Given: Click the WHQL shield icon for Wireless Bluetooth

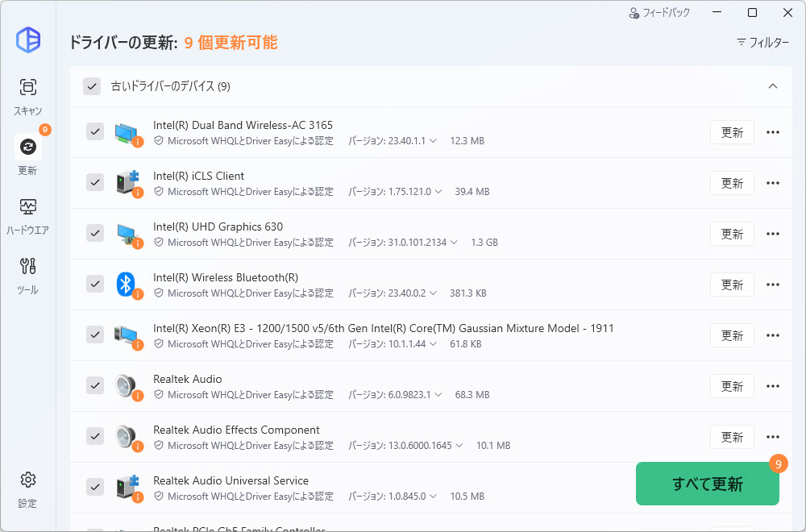Looking at the screenshot, I should pos(159,293).
